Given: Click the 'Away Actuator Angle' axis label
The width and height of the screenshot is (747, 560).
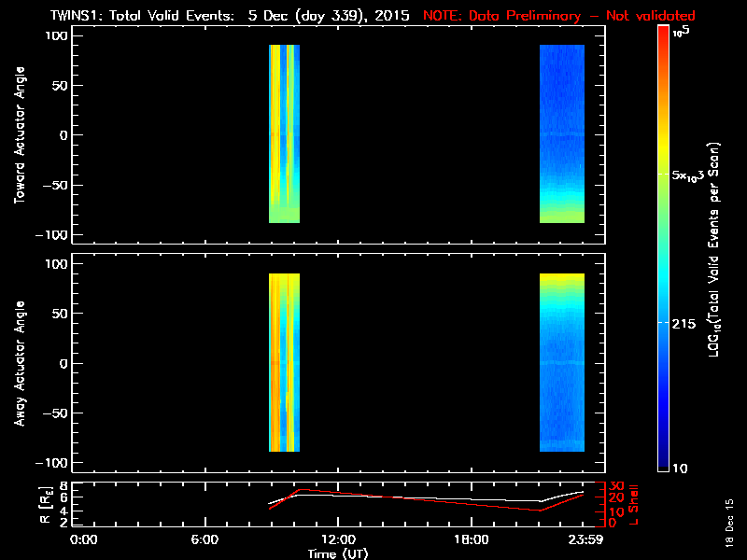Looking at the screenshot, I should point(21,363).
